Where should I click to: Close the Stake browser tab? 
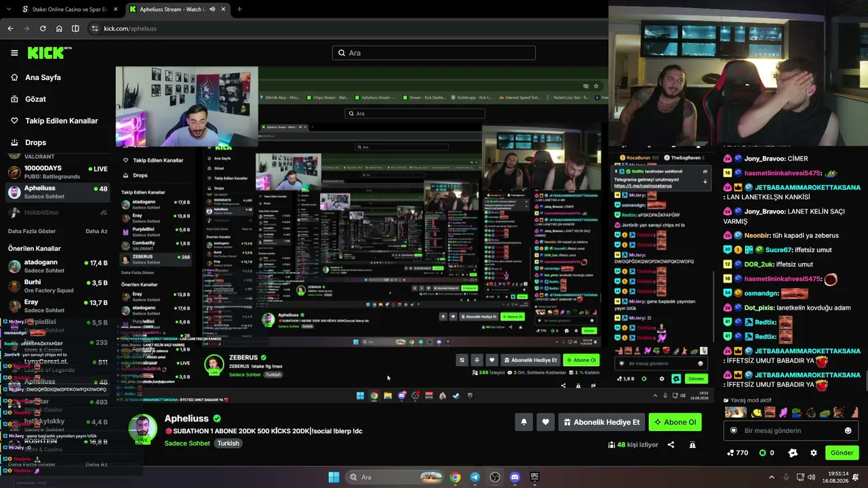click(x=116, y=9)
